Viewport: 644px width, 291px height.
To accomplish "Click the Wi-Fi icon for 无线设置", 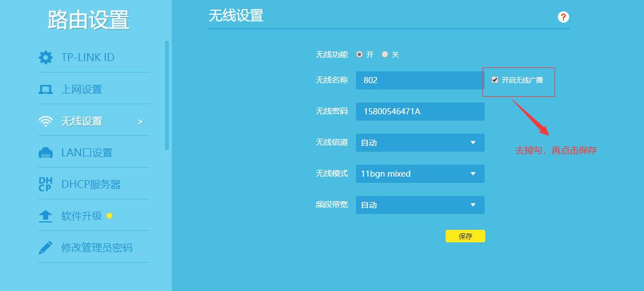I will click(x=45, y=121).
